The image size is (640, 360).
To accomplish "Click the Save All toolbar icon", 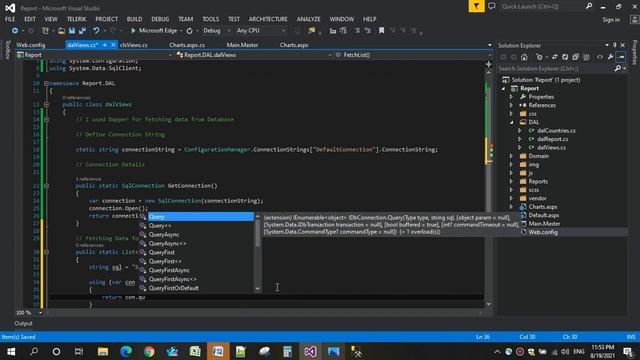I will click(x=82, y=31).
